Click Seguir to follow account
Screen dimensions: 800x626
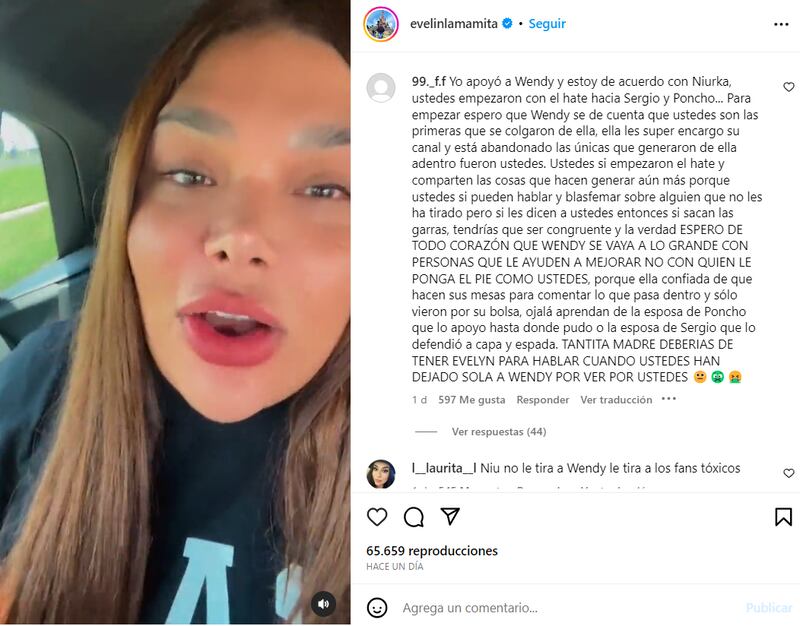[547, 23]
